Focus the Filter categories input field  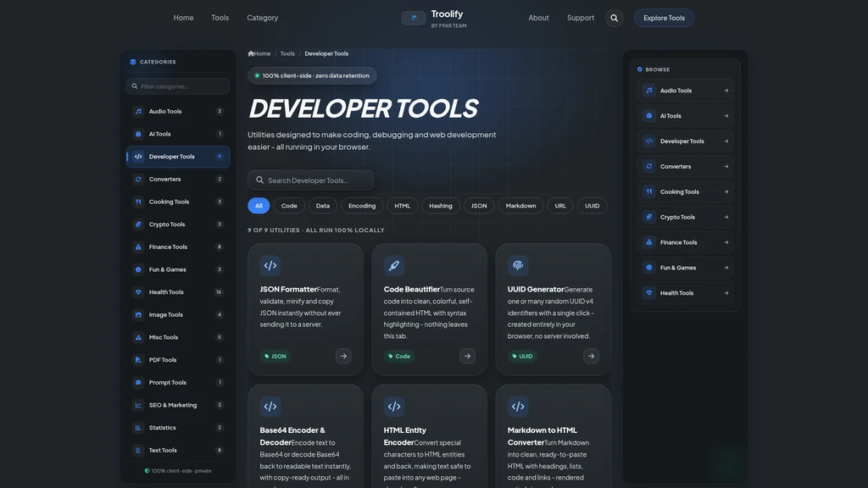(x=178, y=86)
